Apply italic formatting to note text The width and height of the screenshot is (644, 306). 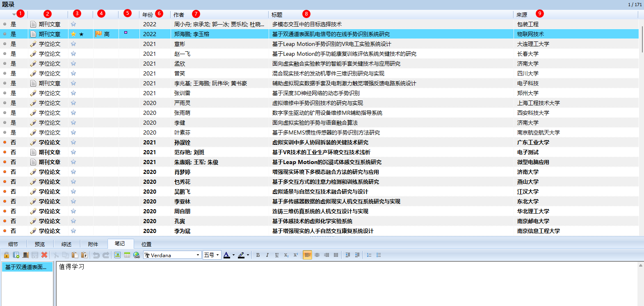coord(267,255)
